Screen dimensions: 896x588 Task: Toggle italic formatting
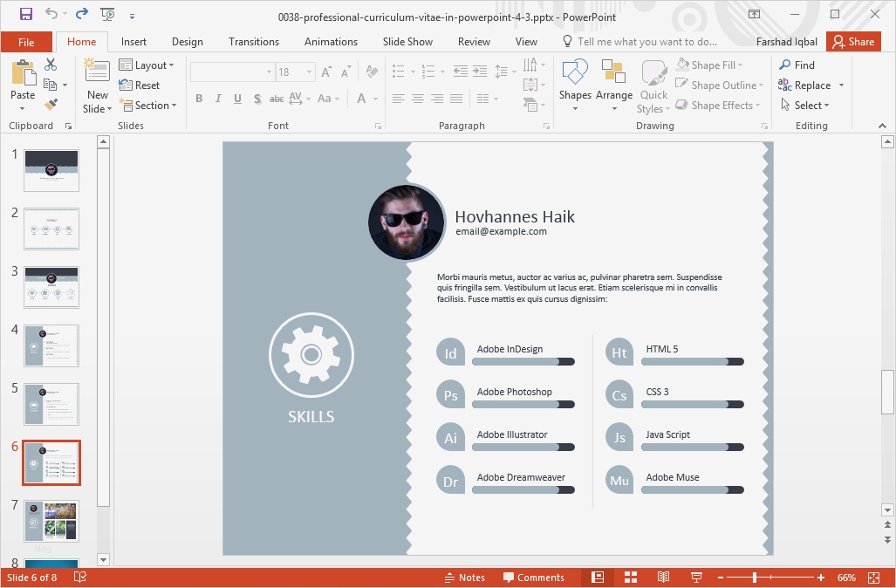[x=218, y=99]
